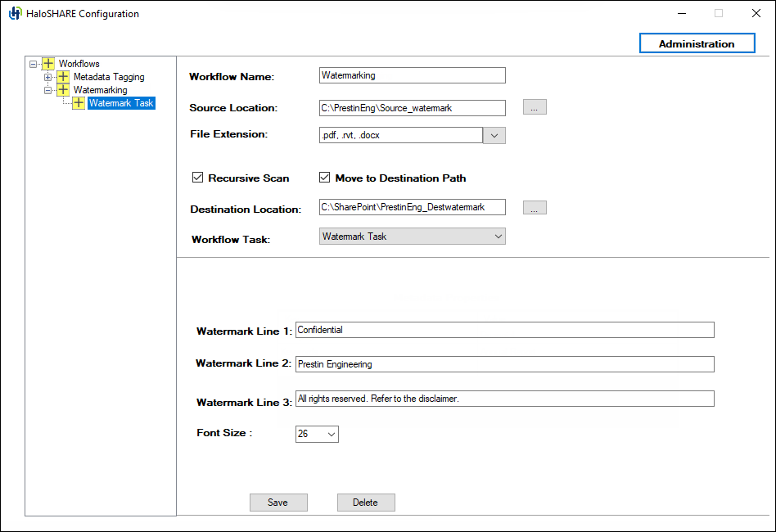Uncheck Move to Destination Path
776x532 pixels.
324,177
